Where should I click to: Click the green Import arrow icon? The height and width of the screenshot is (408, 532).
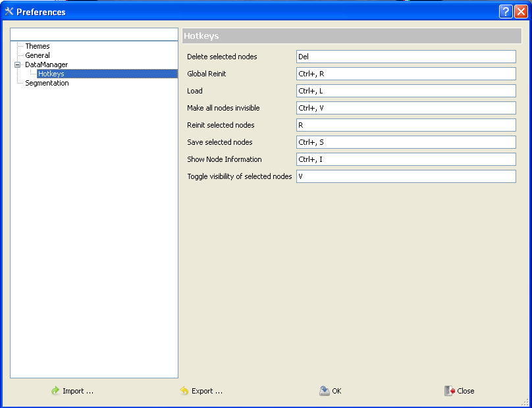tap(55, 391)
